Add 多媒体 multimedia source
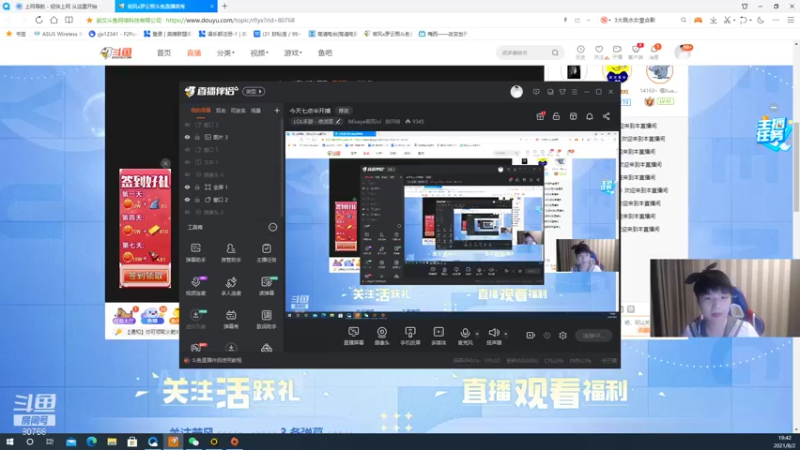 [x=439, y=336]
